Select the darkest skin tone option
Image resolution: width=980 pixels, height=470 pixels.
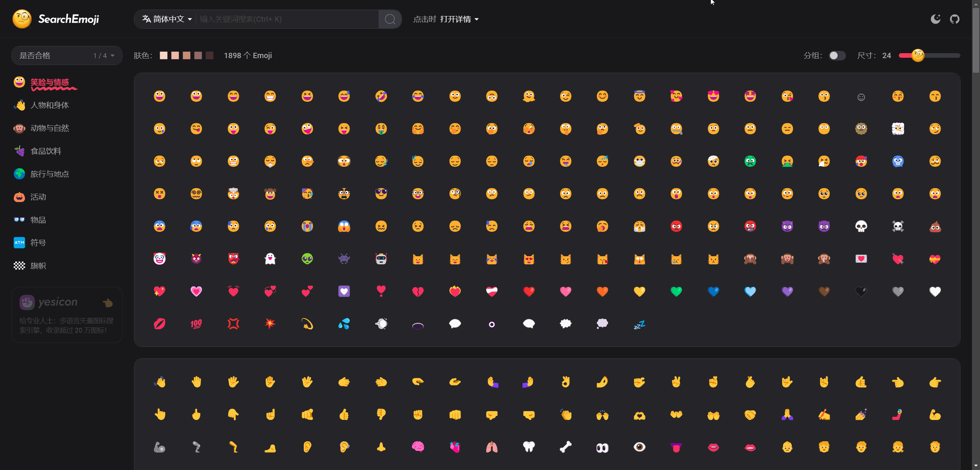209,55
